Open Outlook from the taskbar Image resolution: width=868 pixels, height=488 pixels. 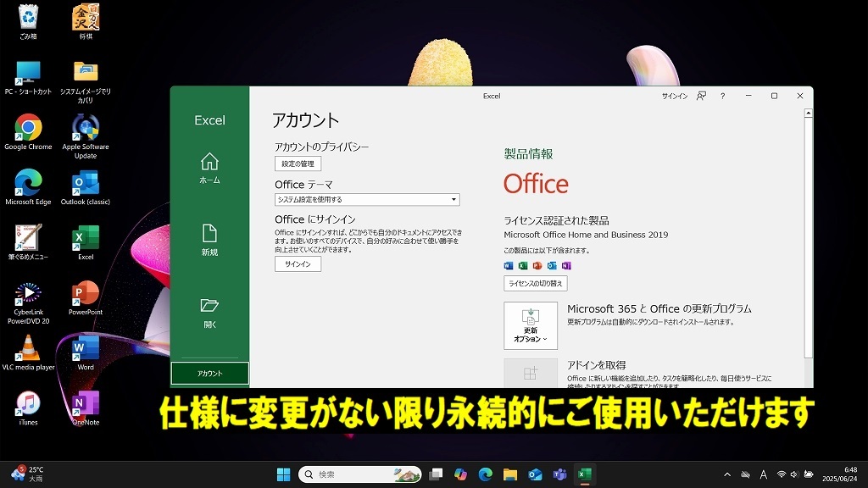coord(536,474)
